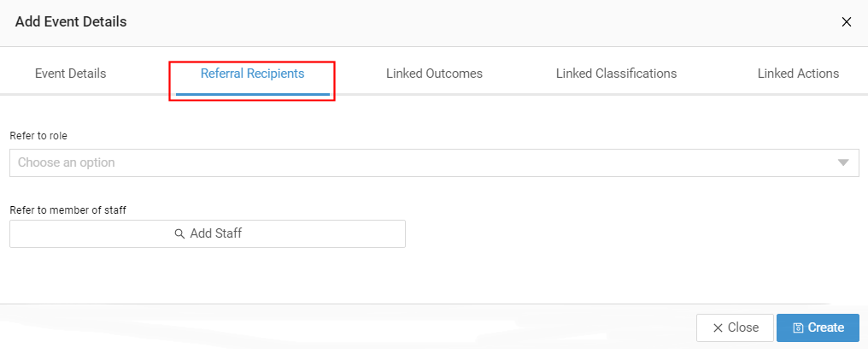Click the 'Add Staff' text label

pyautogui.click(x=216, y=233)
